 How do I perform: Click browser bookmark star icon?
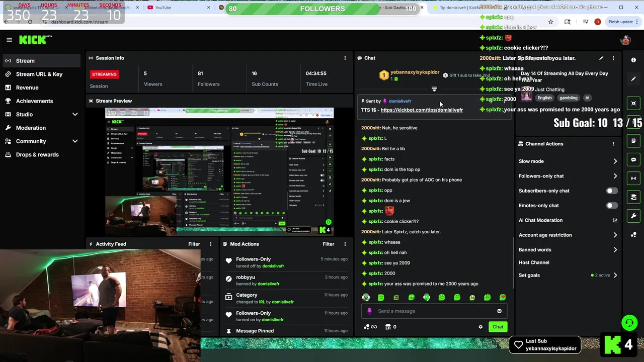(x=550, y=22)
